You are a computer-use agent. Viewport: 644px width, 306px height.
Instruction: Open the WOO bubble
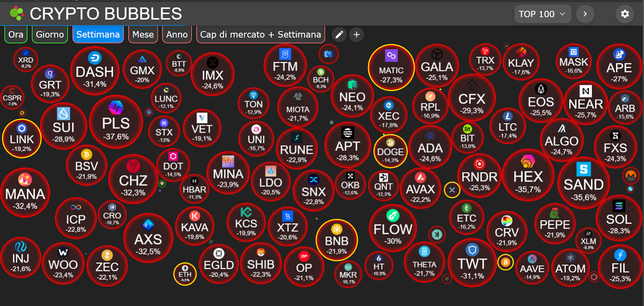[63, 263]
